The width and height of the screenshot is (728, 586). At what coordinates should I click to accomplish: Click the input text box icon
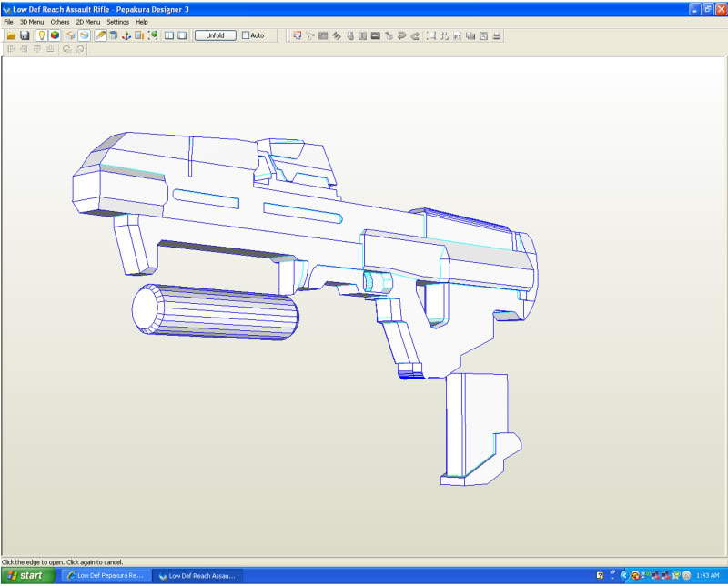pos(362,35)
